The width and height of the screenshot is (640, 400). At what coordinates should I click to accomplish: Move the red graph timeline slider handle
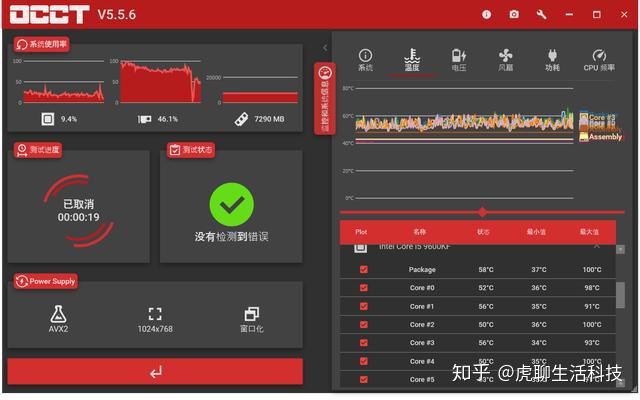(482, 212)
